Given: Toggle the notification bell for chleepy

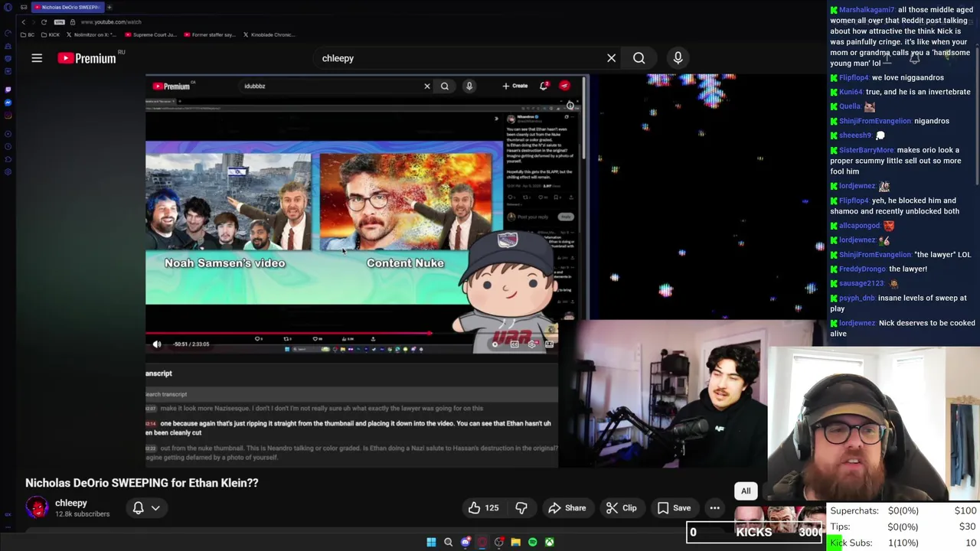Looking at the screenshot, I should [x=139, y=508].
